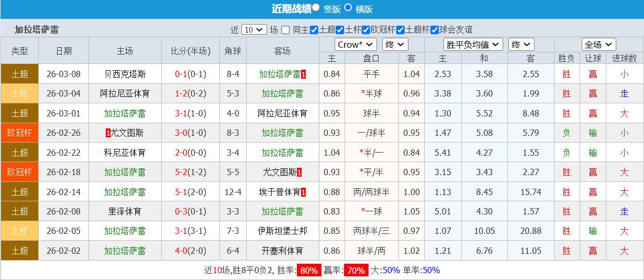Click the 进球数 column header

tap(624, 58)
